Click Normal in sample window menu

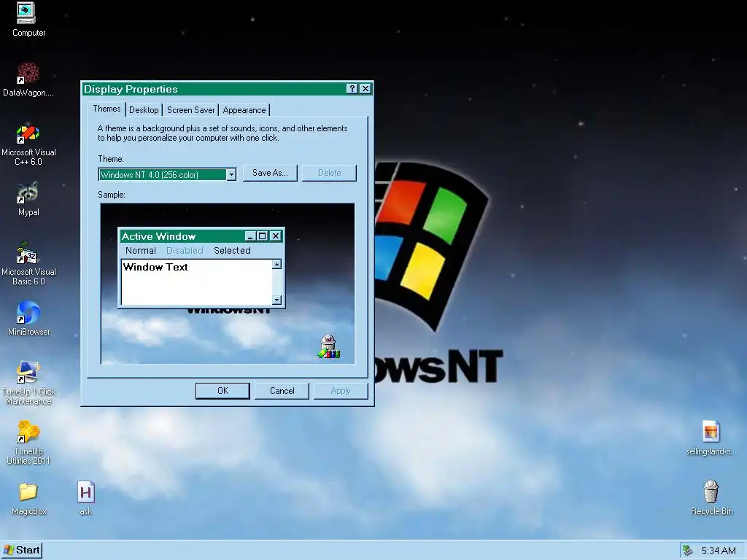141,251
